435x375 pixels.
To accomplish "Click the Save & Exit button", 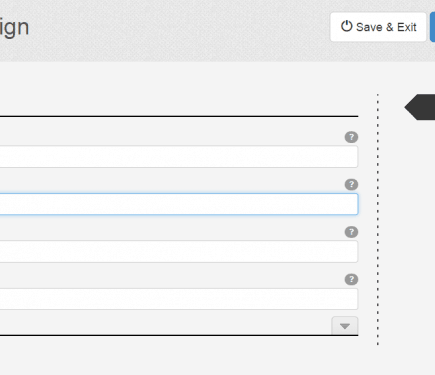I will click(378, 27).
